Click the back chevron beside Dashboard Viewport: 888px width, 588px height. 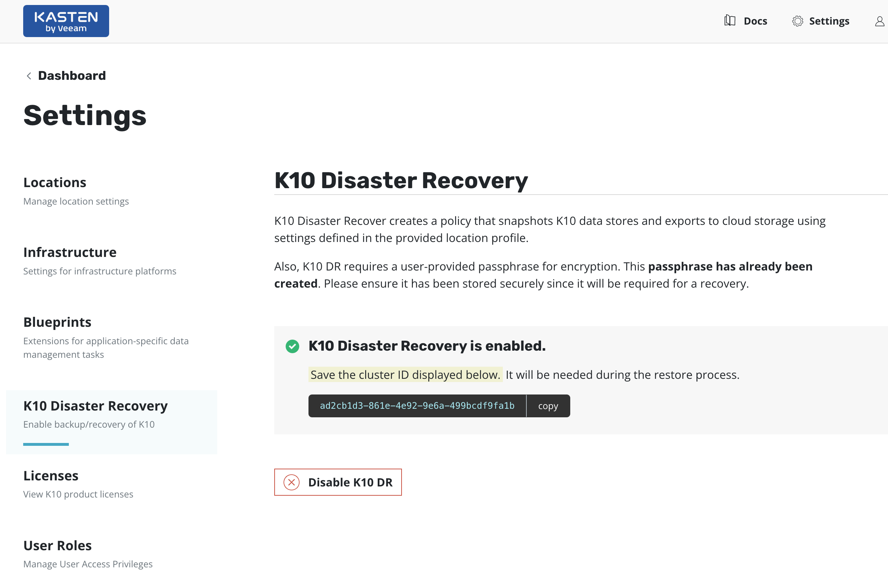pyautogui.click(x=29, y=76)
